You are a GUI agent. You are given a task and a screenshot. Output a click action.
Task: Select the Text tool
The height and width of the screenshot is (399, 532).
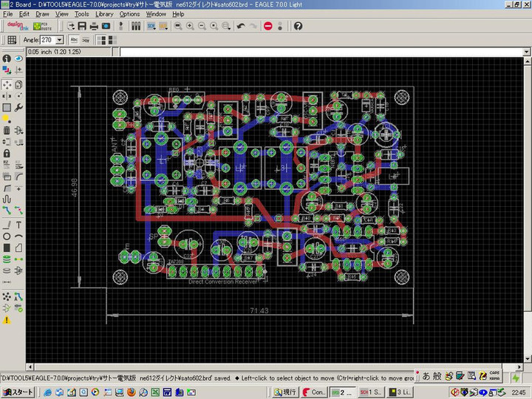coord(18,224)
